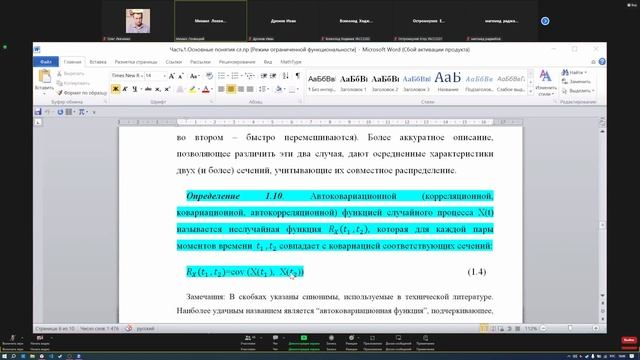Switch to the Ссылки ribbon tab
The height and width of the screenshot is (360, 640).
coord(174,62)
